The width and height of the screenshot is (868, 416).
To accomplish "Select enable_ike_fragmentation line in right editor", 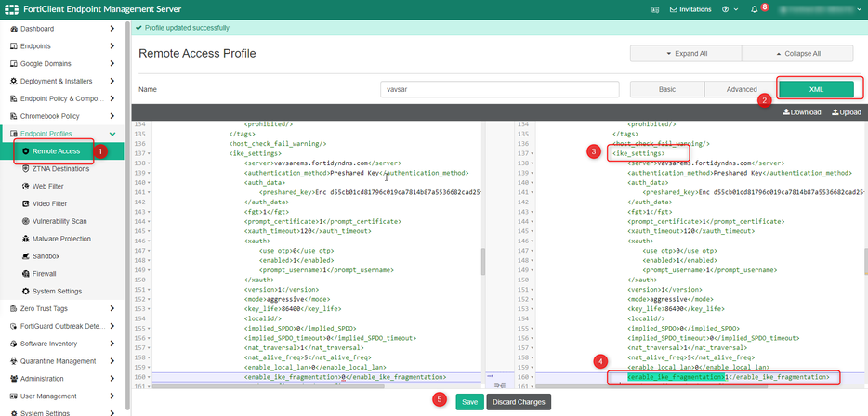I will click(729, 377).
